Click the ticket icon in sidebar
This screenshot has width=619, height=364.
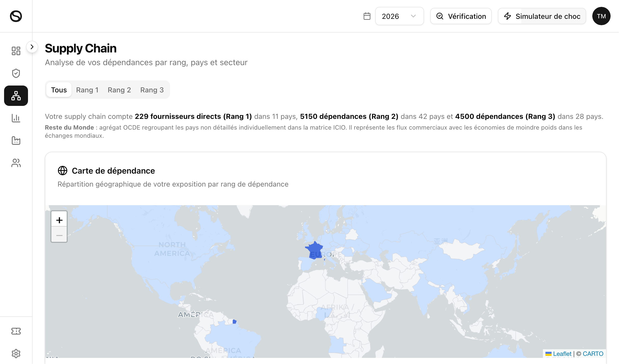coord(16,331)
